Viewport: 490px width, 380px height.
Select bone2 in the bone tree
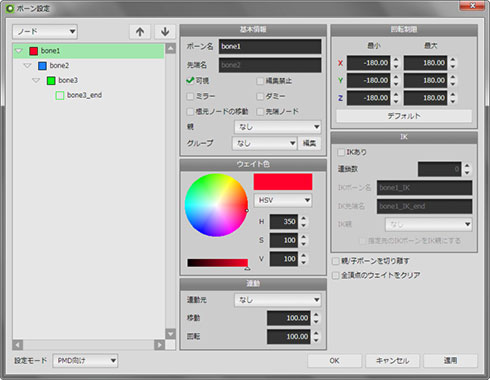[59, 66]
